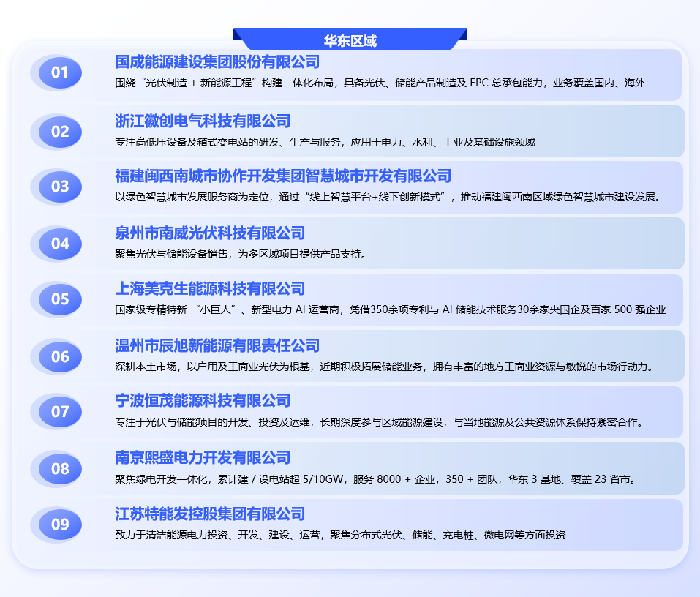
Task: Click the 03 oval badge
Action: (60, 187)
